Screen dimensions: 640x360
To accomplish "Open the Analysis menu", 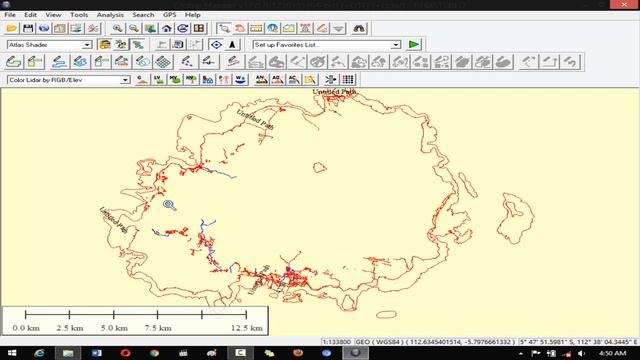I will coord(110,15).
